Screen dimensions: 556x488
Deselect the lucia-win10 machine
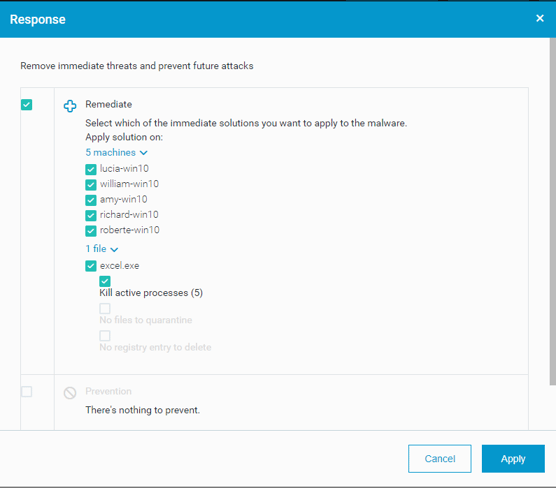[91, 169]
